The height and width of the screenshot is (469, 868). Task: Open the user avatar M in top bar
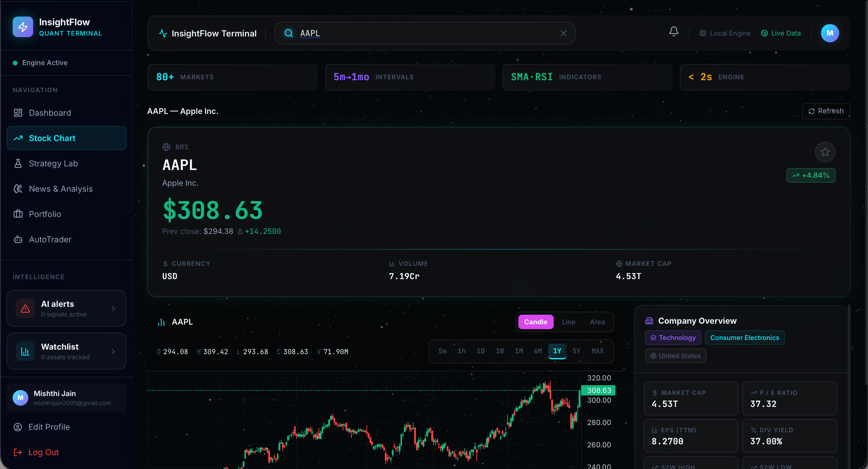(x=830, y=33)
